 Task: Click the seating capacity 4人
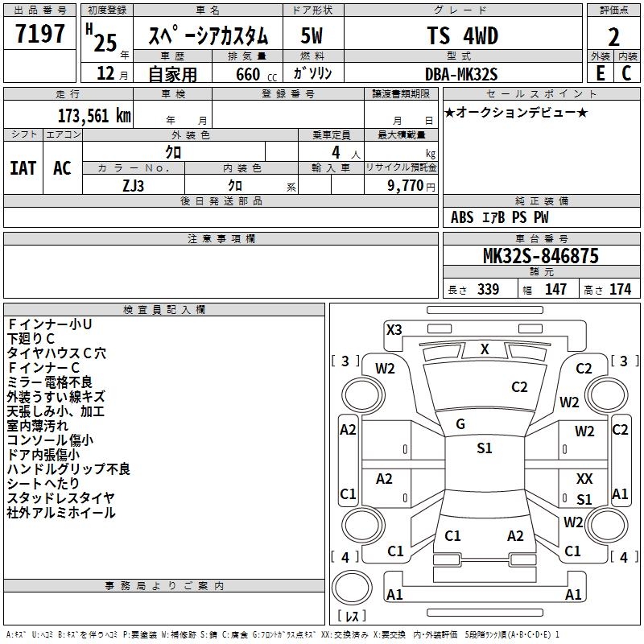345,153
